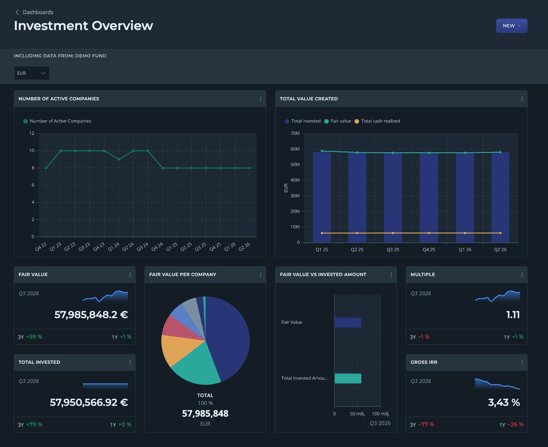Open the Fair Value Per Company options menu
This screenshot has width=548, height=447.
(x=260, y=275)
